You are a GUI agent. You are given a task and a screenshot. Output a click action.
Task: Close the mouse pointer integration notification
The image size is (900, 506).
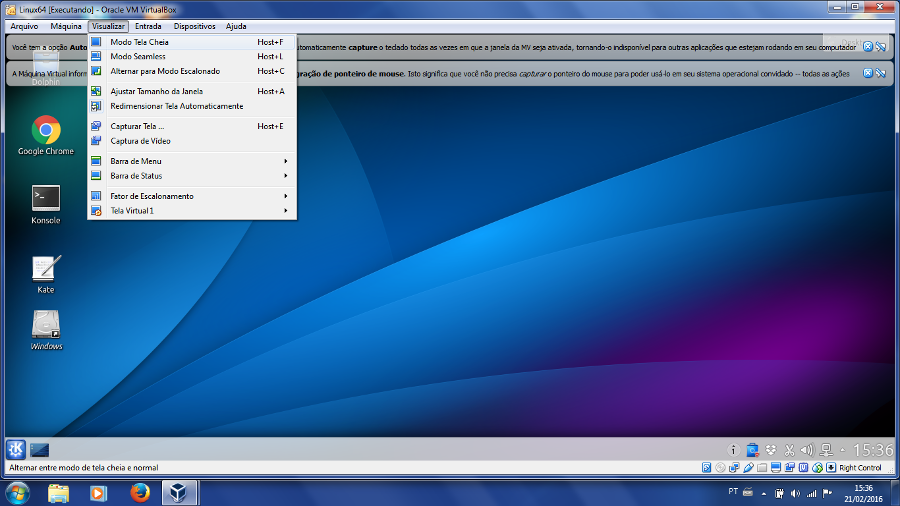coord(868,73)
